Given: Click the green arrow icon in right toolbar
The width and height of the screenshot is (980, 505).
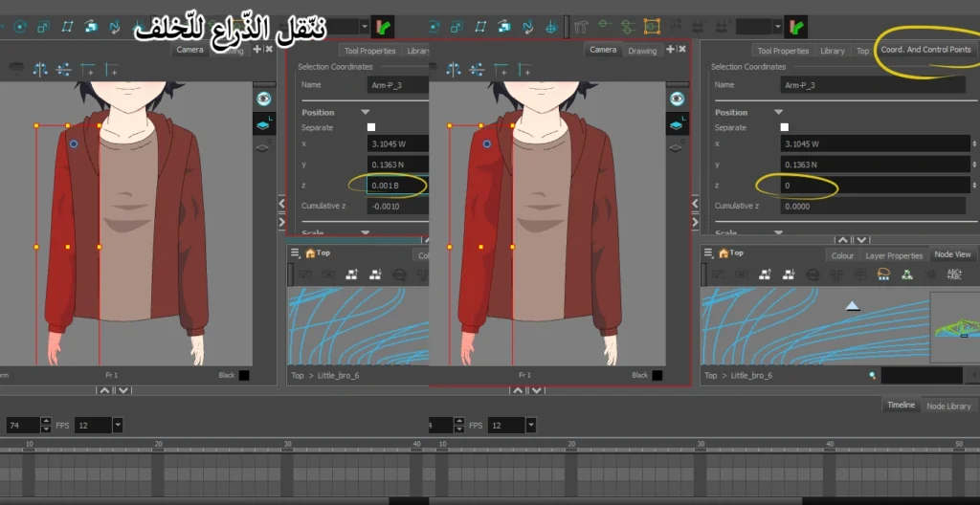Looking at the screenshot, I should [x=796, y=27].
